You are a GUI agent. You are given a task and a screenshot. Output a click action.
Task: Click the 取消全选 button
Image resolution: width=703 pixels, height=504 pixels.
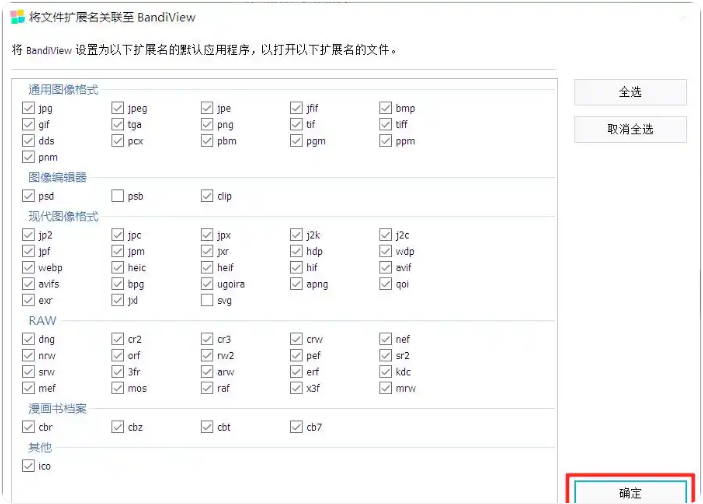tap(630, 130)
